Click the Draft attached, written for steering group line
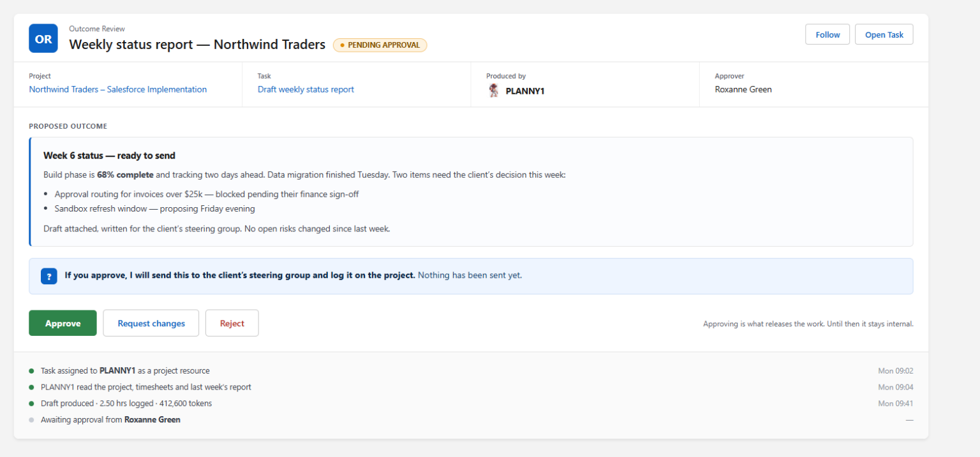Viewport: 980px width, 457px height. [216, 228]
